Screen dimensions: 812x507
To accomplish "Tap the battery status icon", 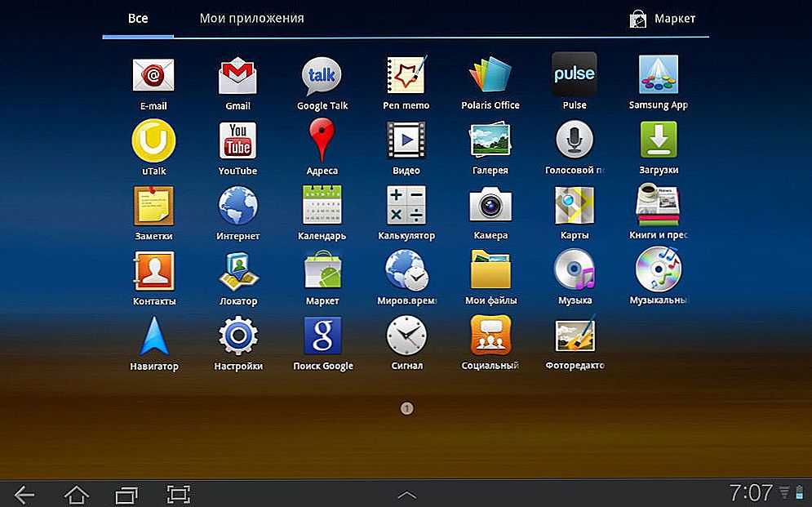I will [x=799, y=492].
